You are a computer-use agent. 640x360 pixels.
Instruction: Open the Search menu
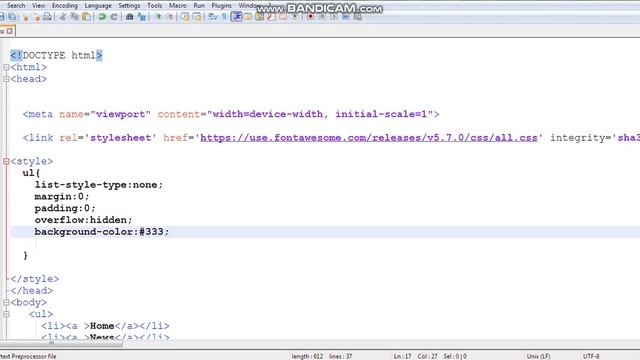(x=16, y=5)
